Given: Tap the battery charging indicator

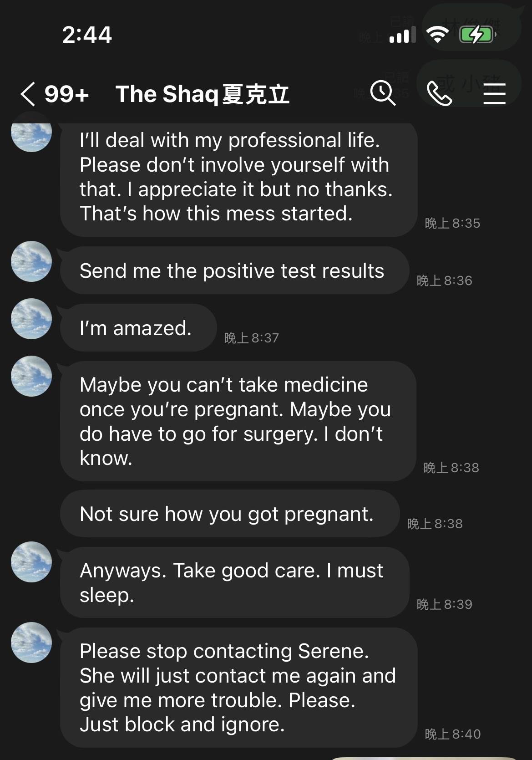Looking at the screenshot, I should tap(477, 35).
